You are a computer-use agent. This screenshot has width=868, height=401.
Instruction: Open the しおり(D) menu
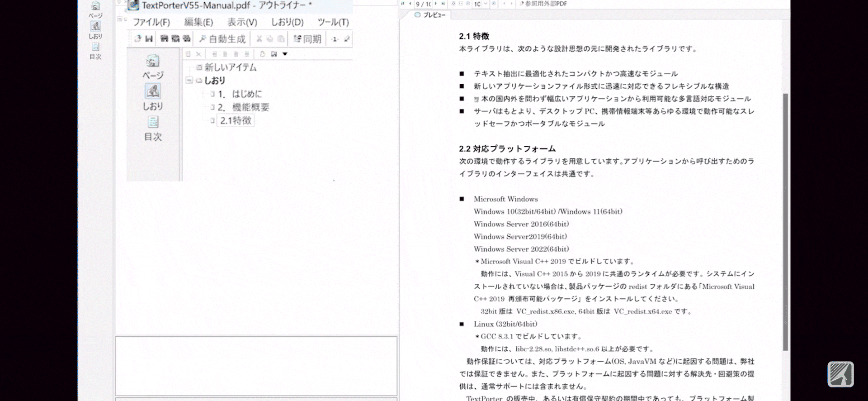click(287, 22)
